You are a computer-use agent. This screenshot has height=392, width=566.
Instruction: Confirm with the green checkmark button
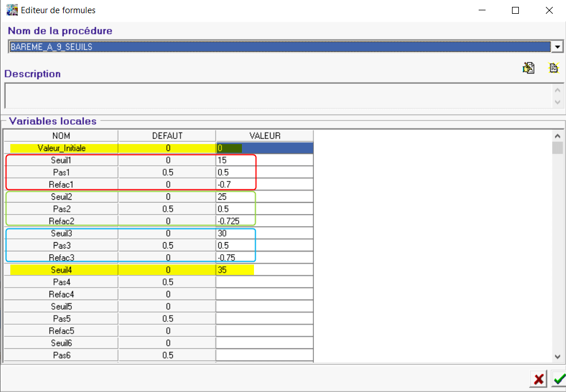(558, 379)
